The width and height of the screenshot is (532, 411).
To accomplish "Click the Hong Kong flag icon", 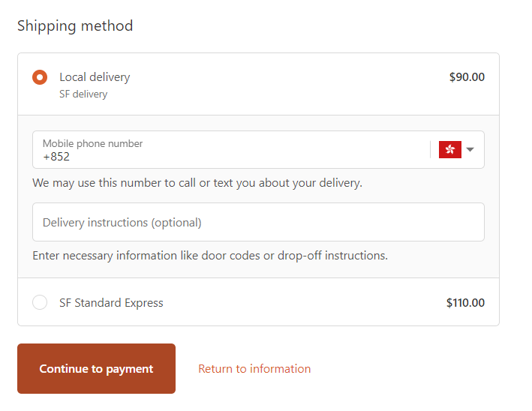I will pyautogui.click(x=449, y=149).
